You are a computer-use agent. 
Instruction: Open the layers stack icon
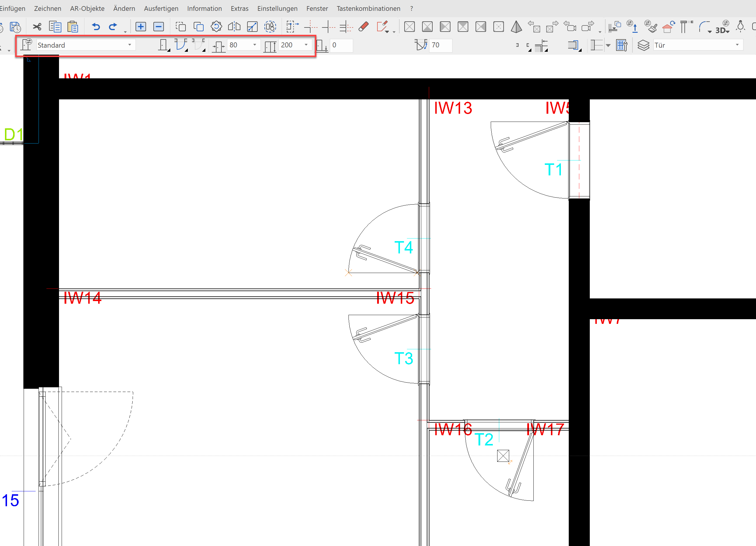[x=643, y=45]
